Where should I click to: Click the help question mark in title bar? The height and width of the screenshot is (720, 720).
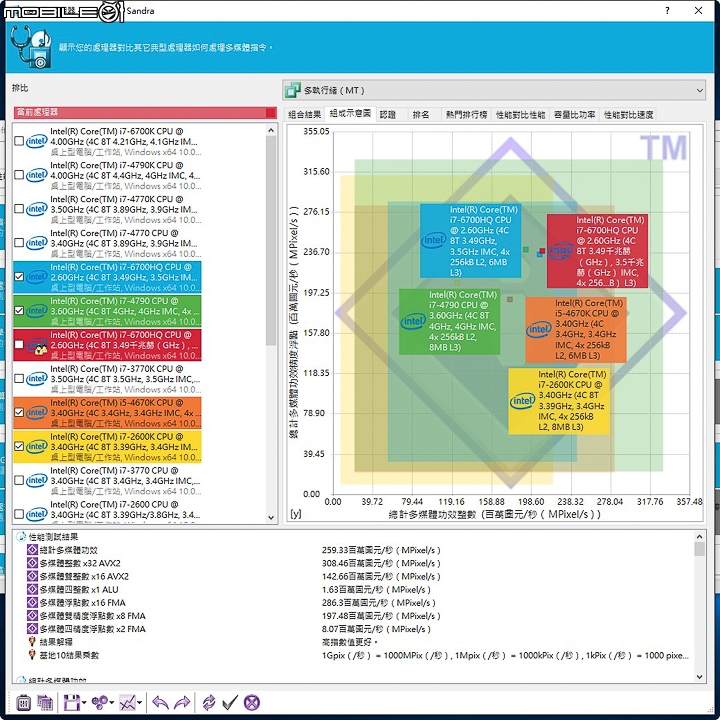667,11
